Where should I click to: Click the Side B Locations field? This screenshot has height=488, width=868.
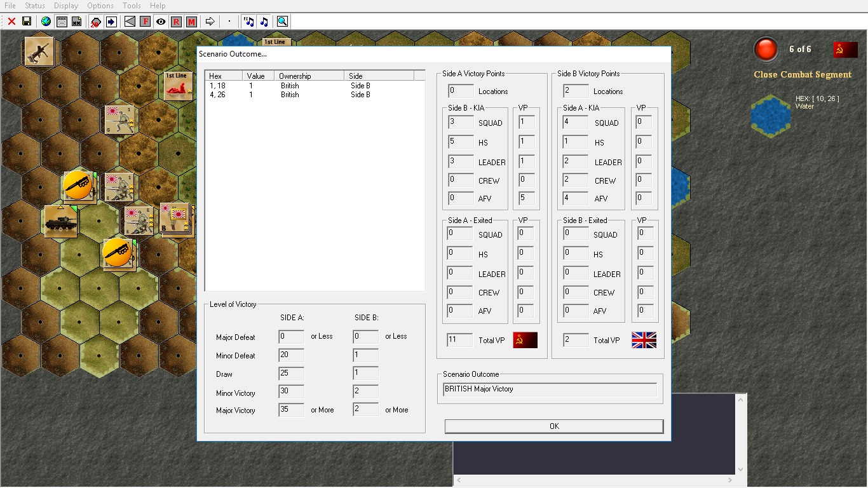point(576,91)
